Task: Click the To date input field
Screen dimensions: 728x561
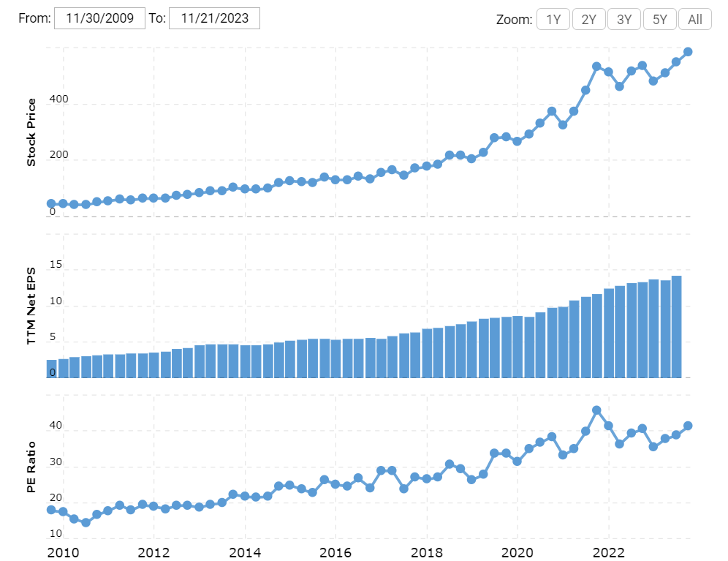Action: click(214, 19)
